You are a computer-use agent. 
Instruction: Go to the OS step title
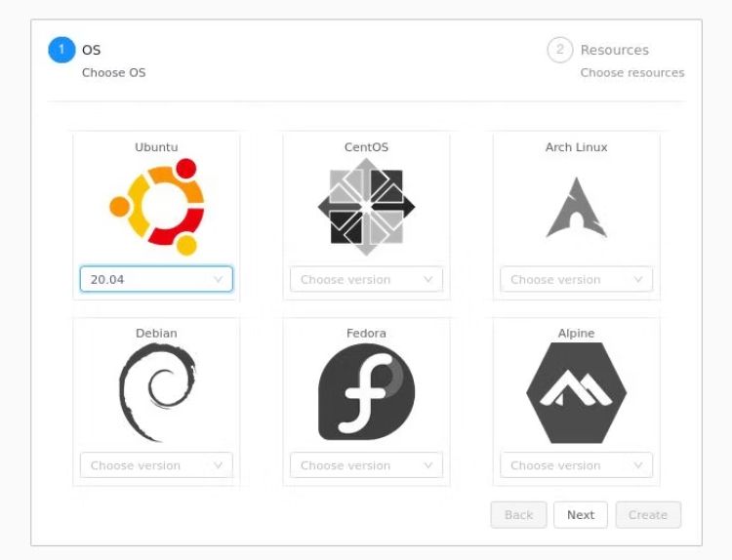point(91,50)
